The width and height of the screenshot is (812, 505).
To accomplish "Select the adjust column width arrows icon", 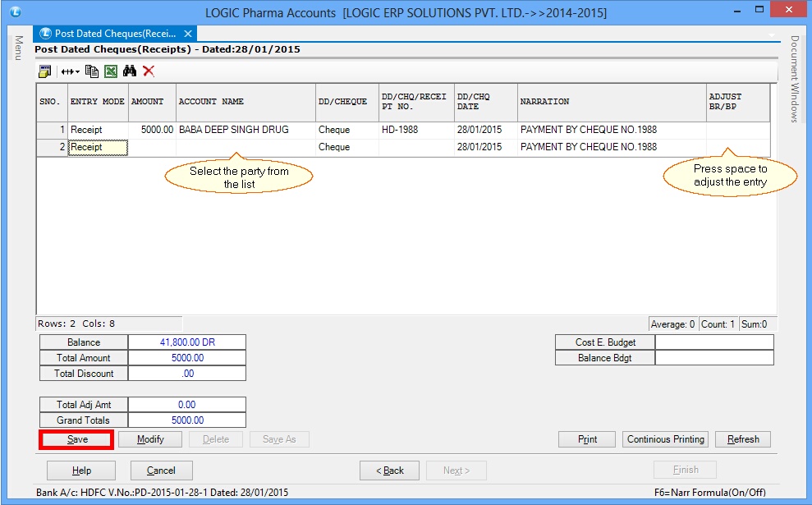I will (67, 71).
